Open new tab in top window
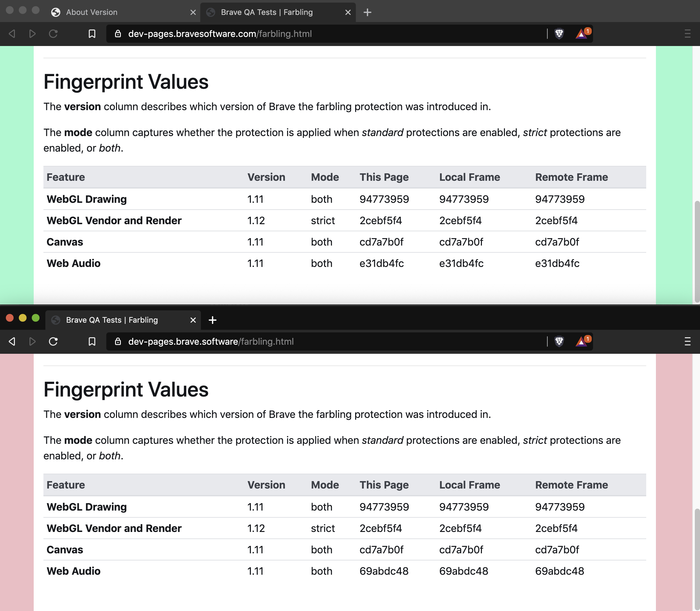Screen dimensions: 700x611 367,12
